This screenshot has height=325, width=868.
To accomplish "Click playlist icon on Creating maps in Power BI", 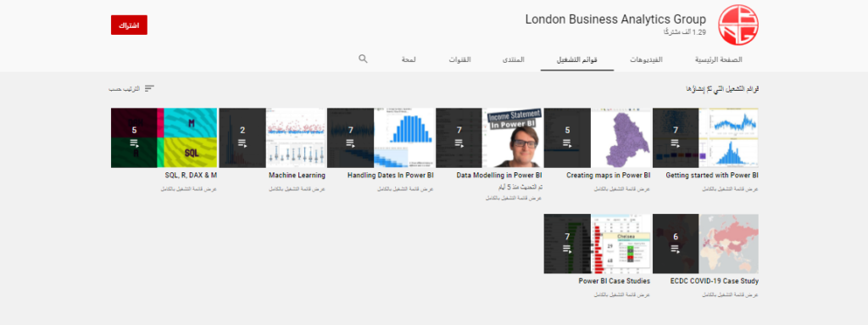I will coord(567,143).
